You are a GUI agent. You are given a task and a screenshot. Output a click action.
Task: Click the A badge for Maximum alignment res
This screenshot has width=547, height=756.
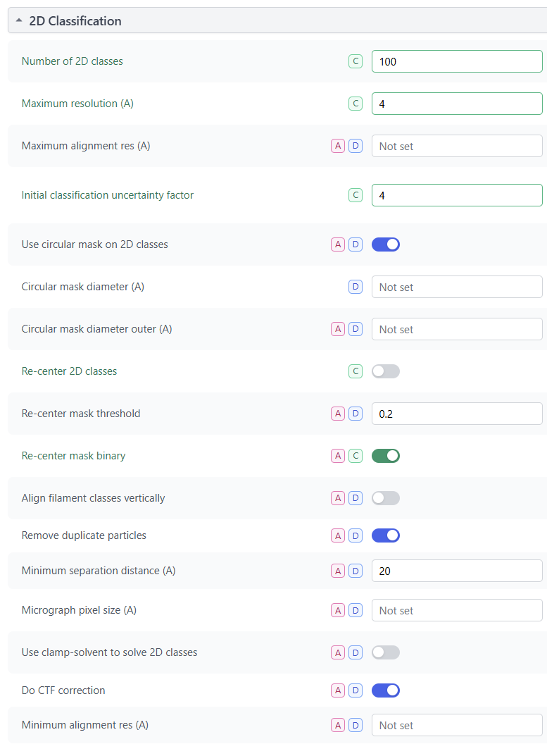338,146
